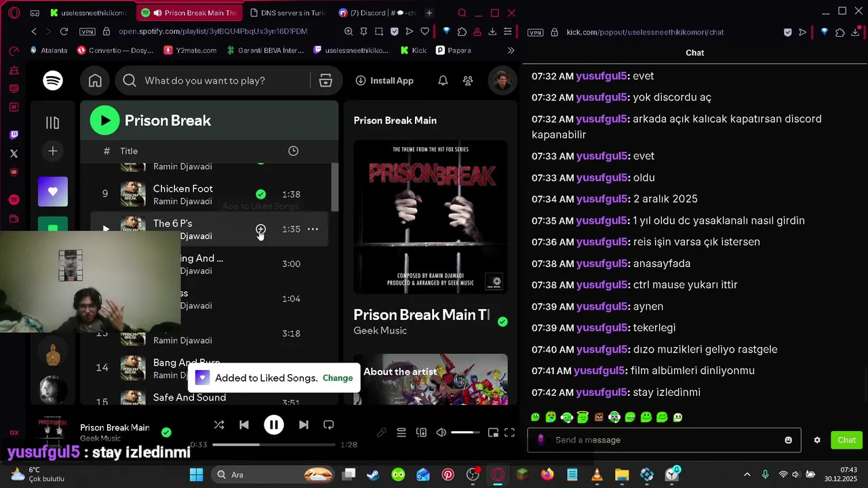
Task: Expand hidden bookmarks chevron
Action: (x=511, y=50)
